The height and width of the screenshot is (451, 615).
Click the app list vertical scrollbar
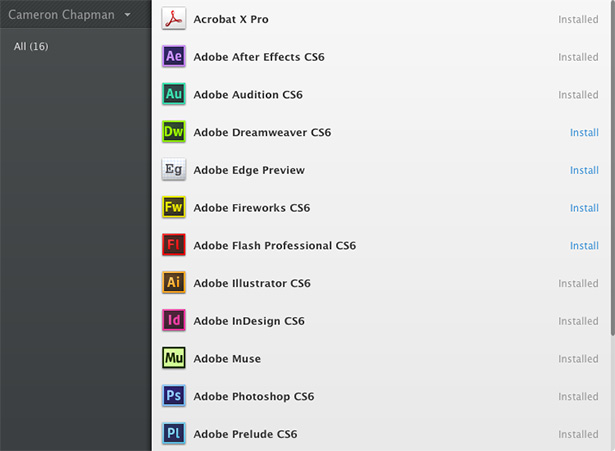pos(612,169)
